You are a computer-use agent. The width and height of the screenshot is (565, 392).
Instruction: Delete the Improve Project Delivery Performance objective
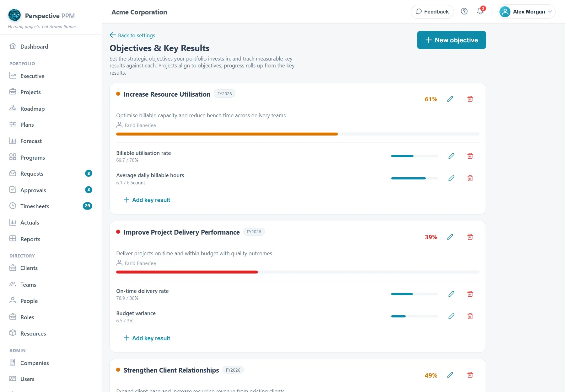pos(470,237)
